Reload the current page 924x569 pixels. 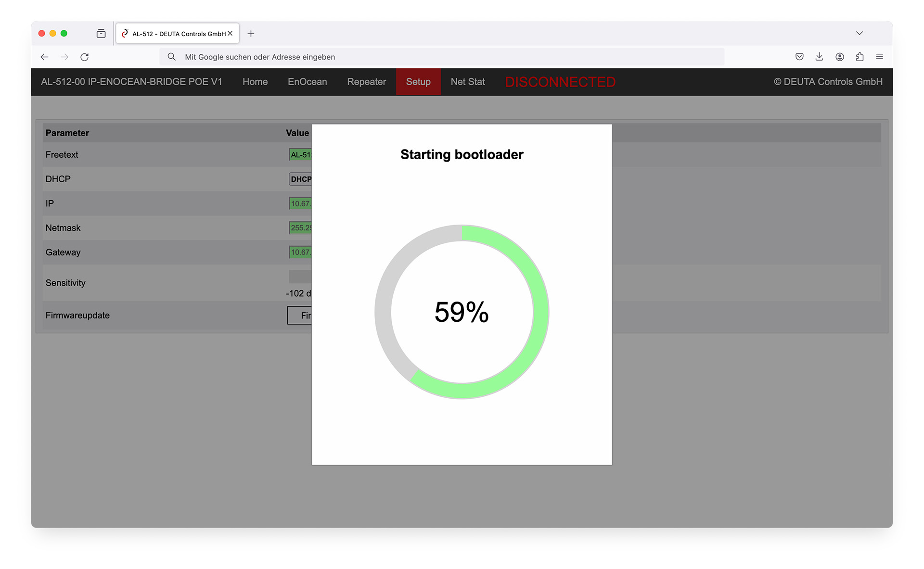85,57
